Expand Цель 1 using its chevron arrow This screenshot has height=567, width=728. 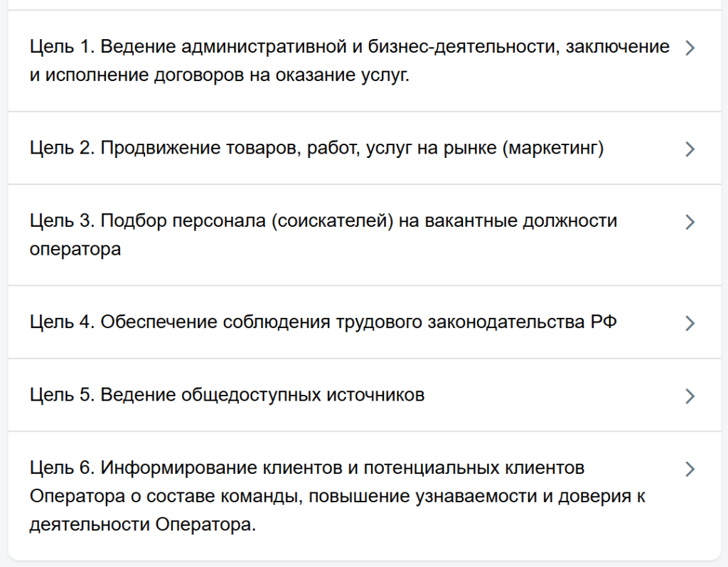click(688, 48)
